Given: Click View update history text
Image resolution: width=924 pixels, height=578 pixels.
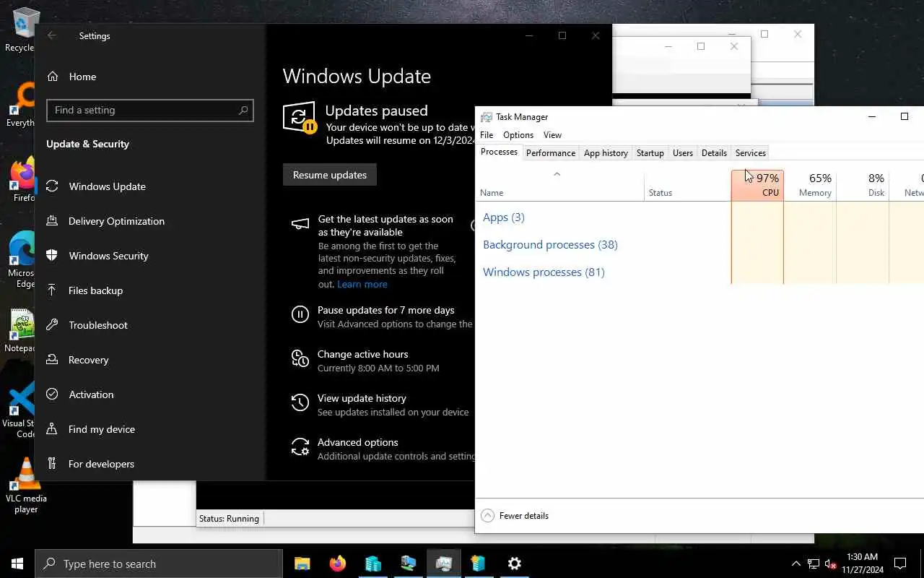Looking at the screenshot, I should (362, 398).
